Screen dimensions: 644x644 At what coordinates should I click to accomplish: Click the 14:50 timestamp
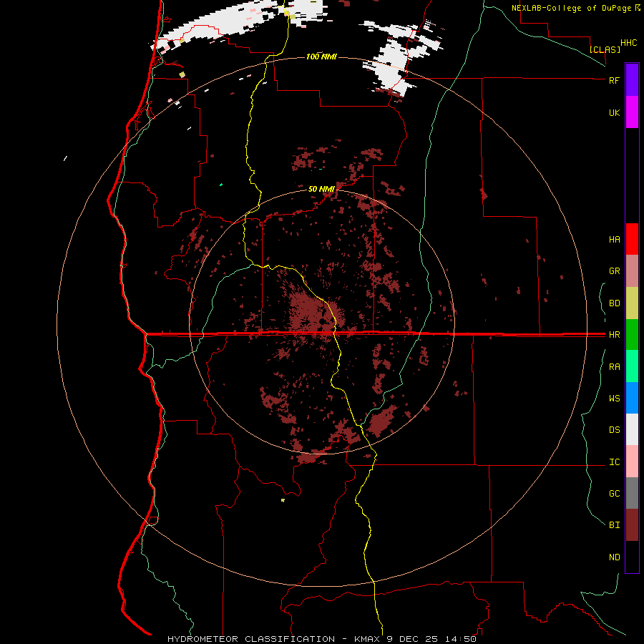coord(460,639)
